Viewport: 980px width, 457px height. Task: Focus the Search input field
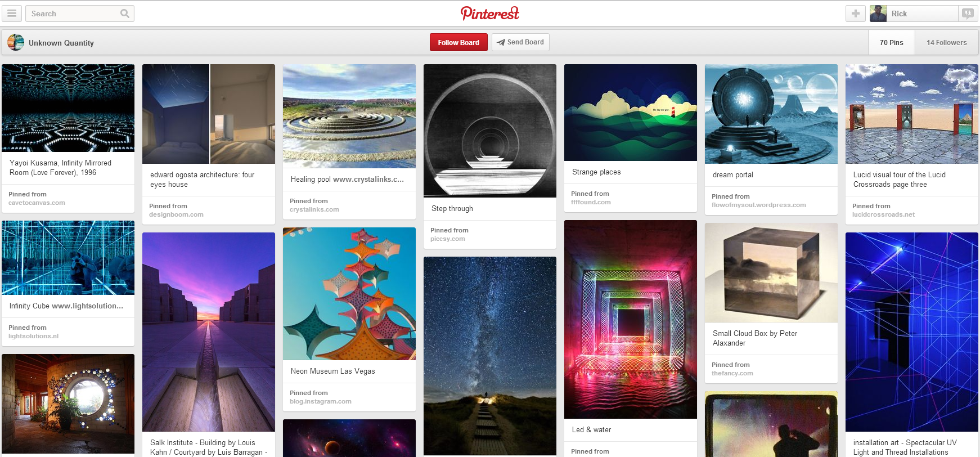73,14
